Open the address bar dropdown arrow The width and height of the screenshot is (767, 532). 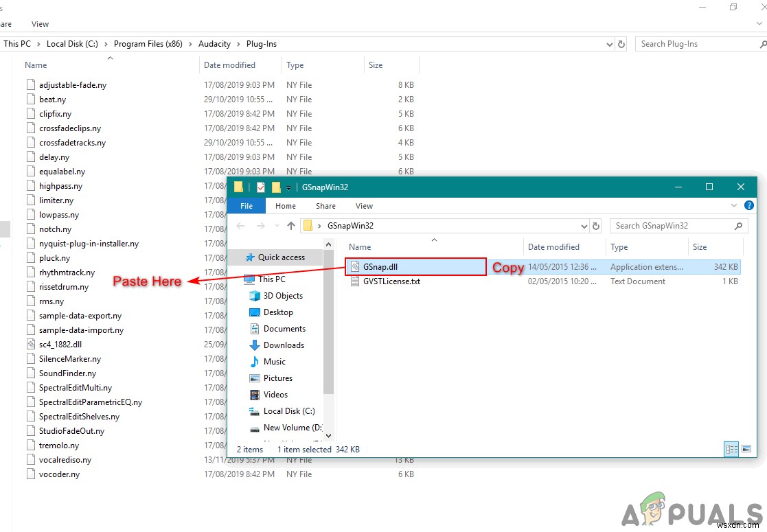point(584,225)
